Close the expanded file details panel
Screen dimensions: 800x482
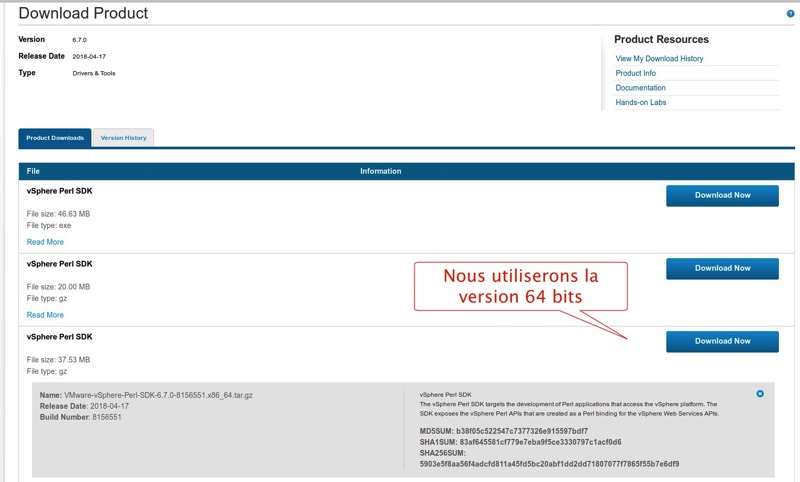(x=760, y=394)
